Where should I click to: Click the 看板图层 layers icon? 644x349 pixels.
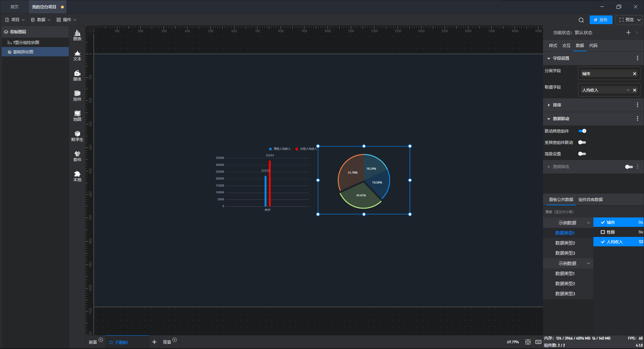tap(6, 32)
